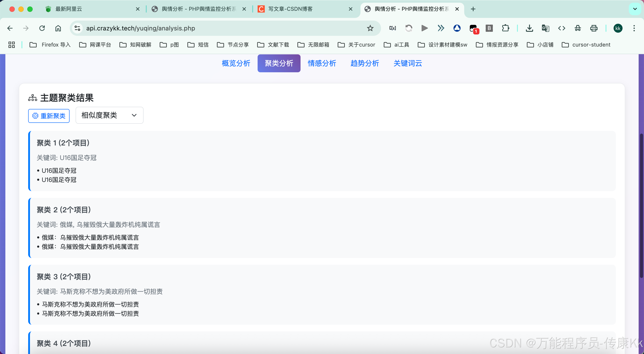Click the page vertical scrollbar

click(x=641, y=205)
